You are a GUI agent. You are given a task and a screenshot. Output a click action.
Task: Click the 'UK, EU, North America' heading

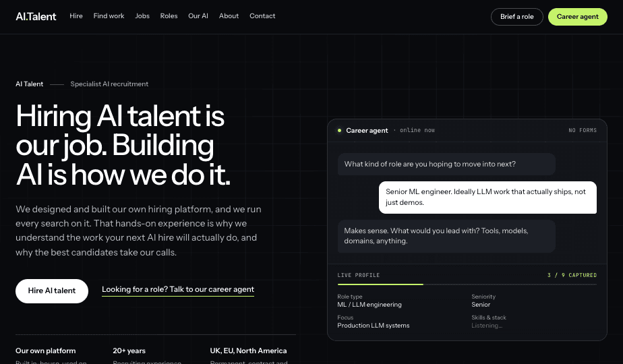[x=248, y=351]
